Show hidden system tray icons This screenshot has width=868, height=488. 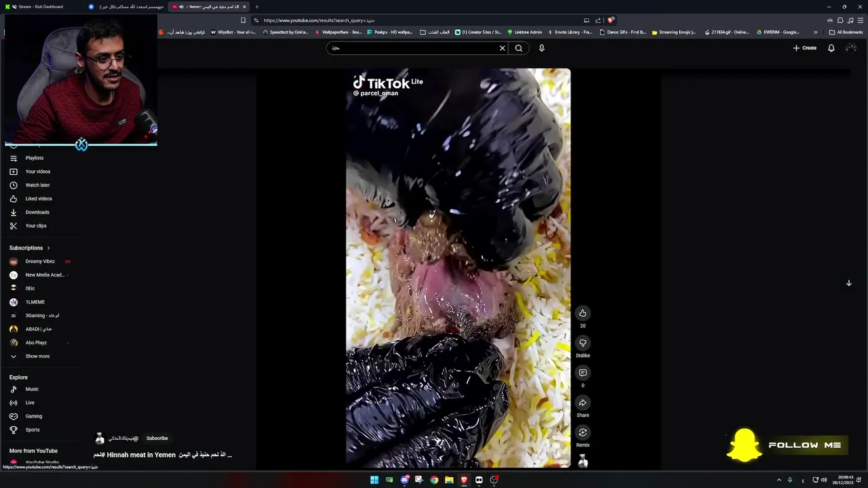778,480
